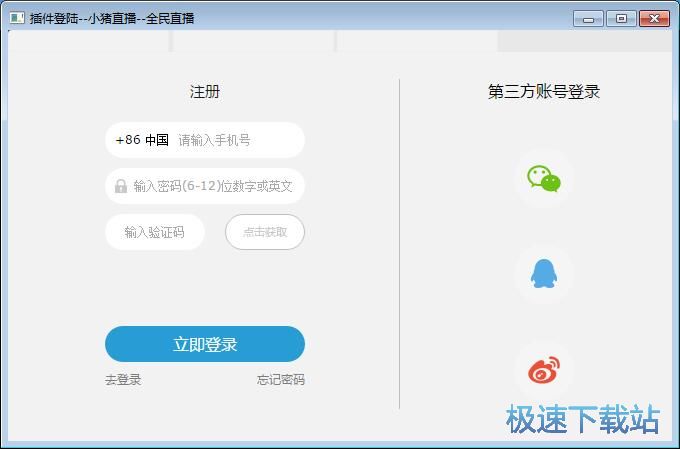Open the +86 中国 country code selector

click(142, 140)
